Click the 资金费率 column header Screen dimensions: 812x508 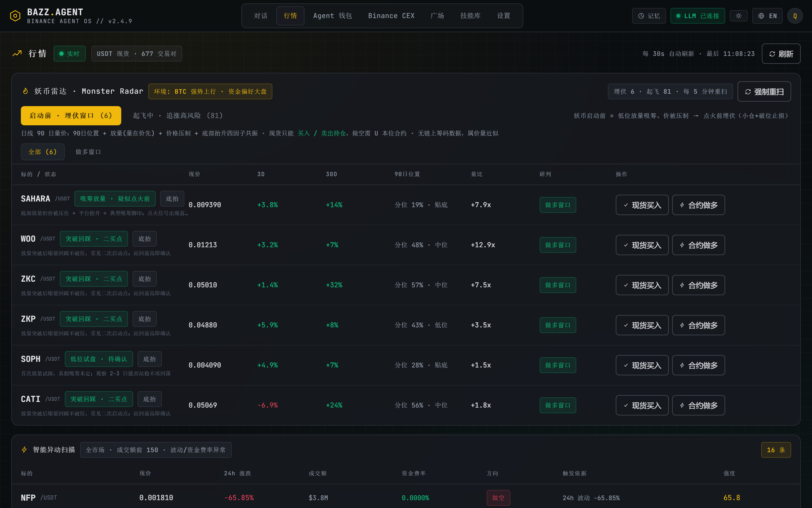(x=414, y=473)
